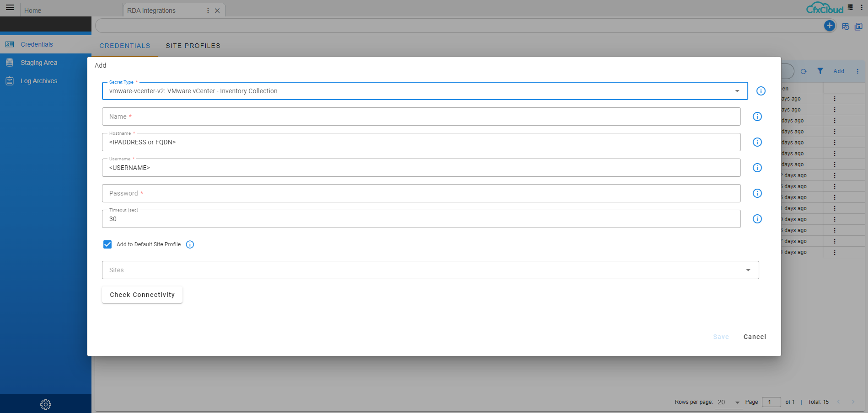Image resolution: width=868 pixels, height=413 pixels.
Task: Open the settings gear in sidebar
Action: pos(46,404)
